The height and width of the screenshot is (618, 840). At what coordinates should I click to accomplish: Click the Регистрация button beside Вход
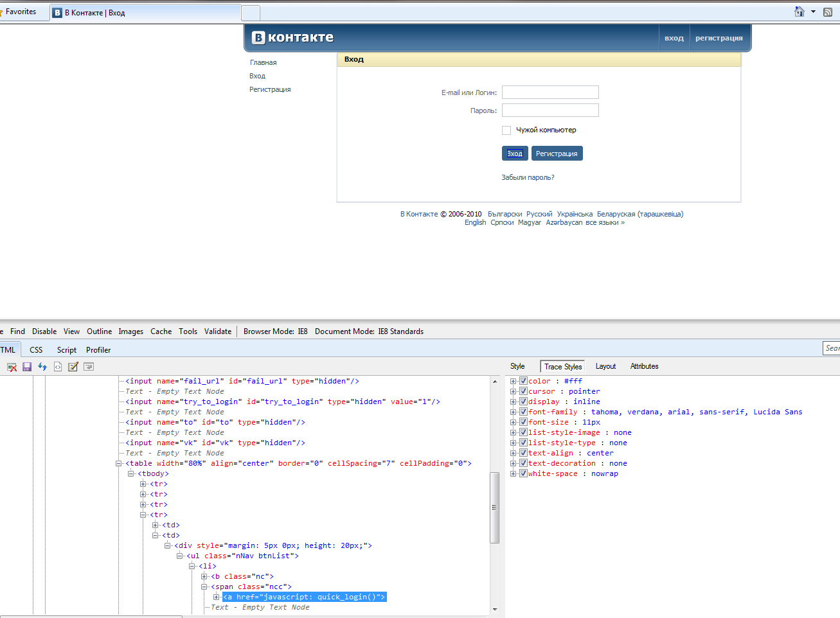[557, 154]
